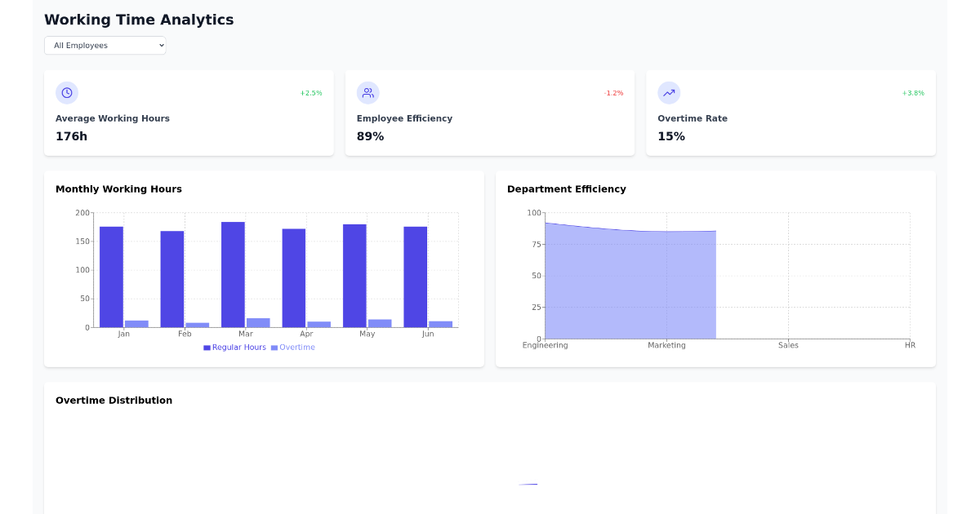Viewport: 980px width, 514px height.
Task: Toggle the Regular Hours legend entry
Action: click(x=234, y=347)
